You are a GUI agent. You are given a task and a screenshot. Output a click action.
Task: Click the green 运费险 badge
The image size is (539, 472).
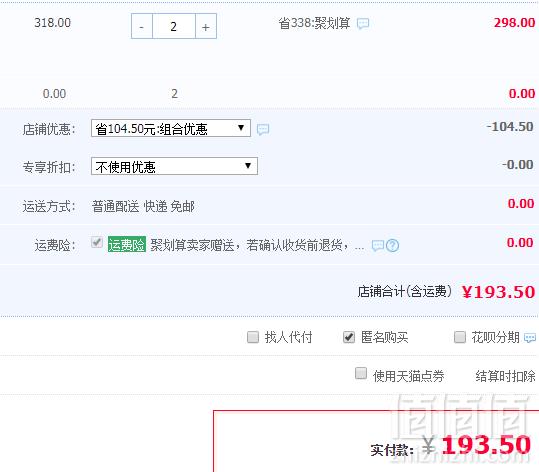tap(127, 244)
